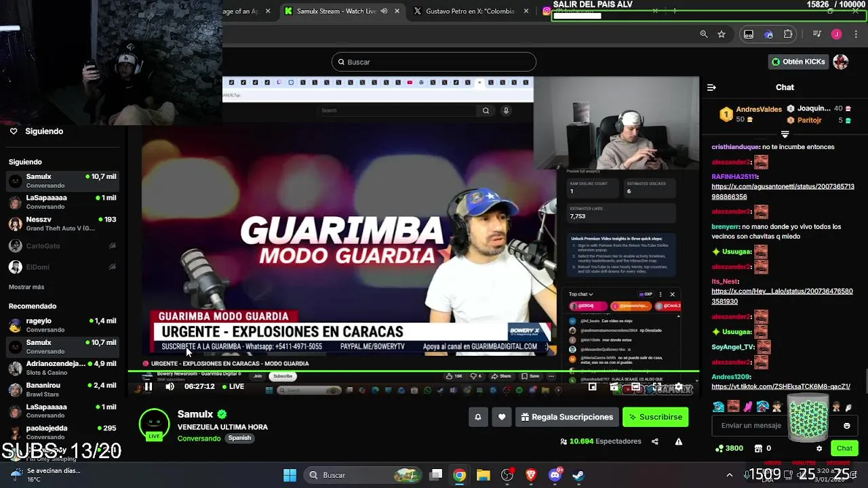Click the Spanish language tag

(239, 438)
